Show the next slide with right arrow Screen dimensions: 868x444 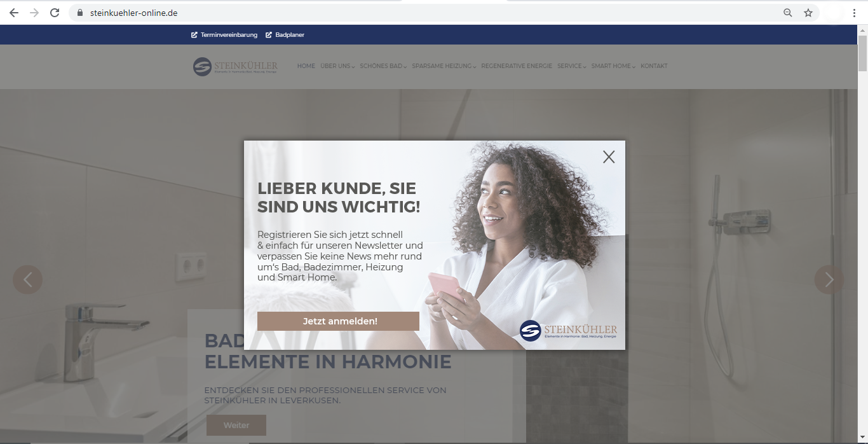829,279
